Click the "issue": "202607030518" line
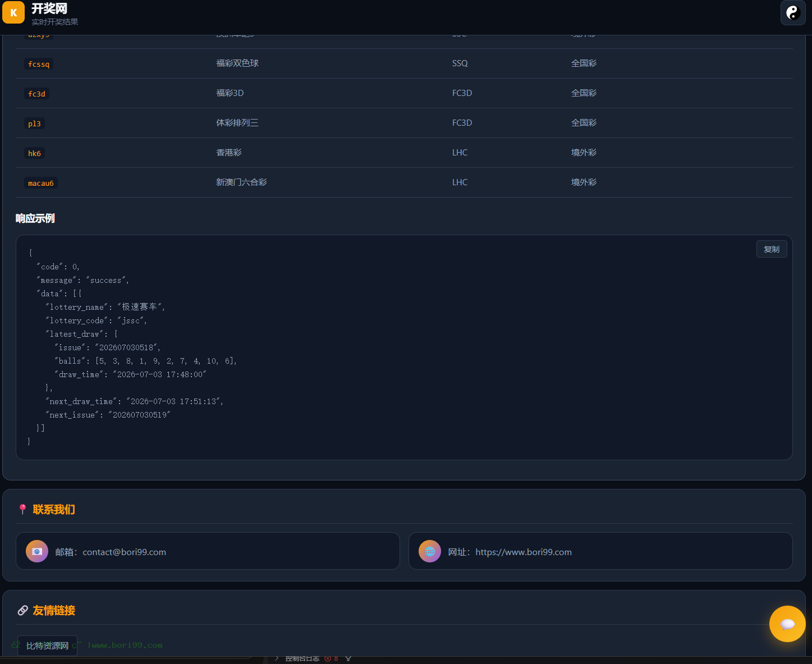812x664 pixels. (x=107, y=347)
